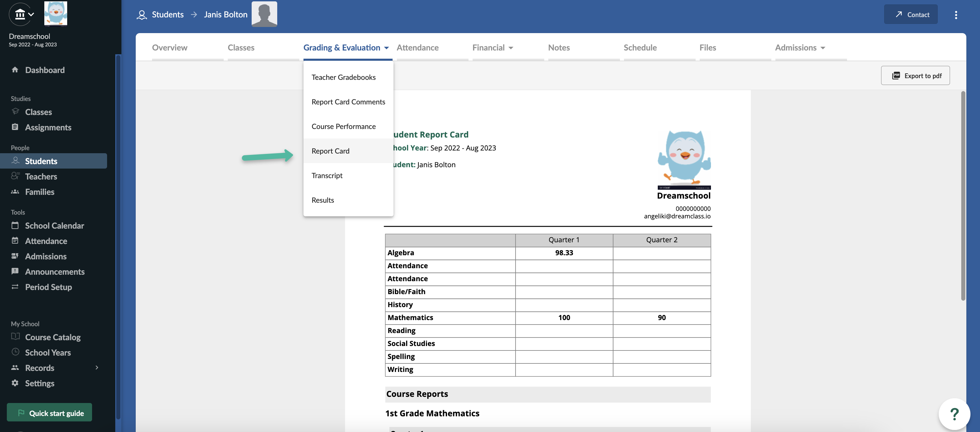Click the Records people icon
Viewport: 980px width, 432px height.
click(15, 367)
